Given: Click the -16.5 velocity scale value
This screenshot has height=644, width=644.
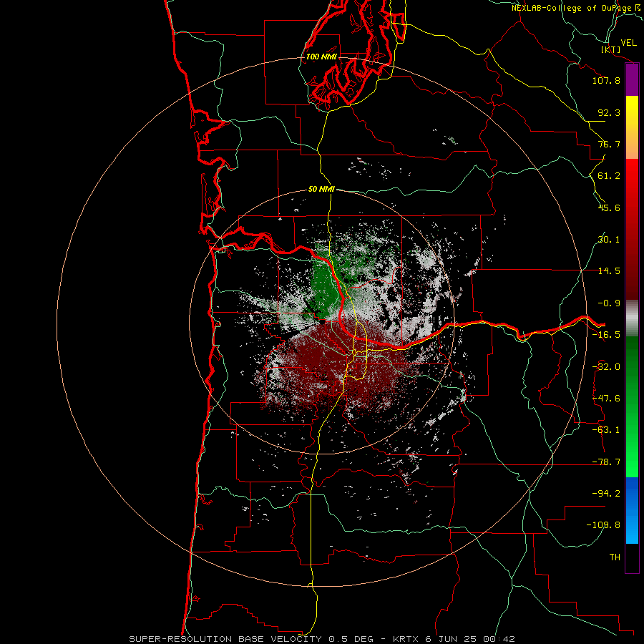Looking at the screenshot, I should point(606,335).
